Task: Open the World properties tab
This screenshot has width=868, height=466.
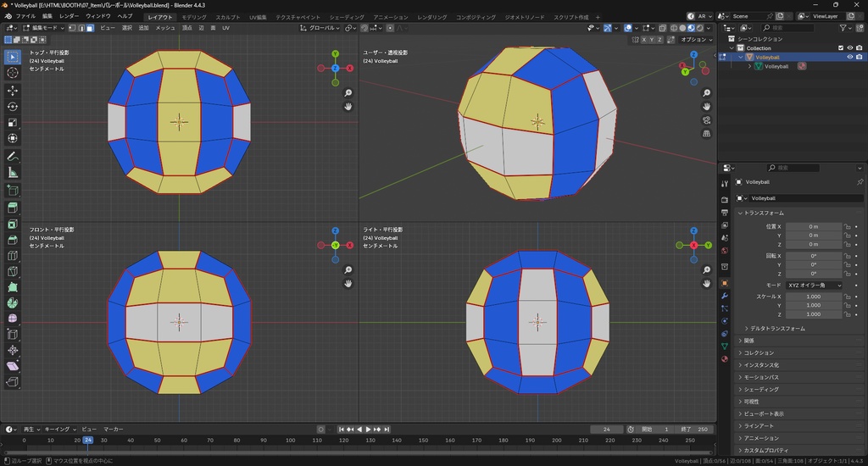Action: (725, 251)
